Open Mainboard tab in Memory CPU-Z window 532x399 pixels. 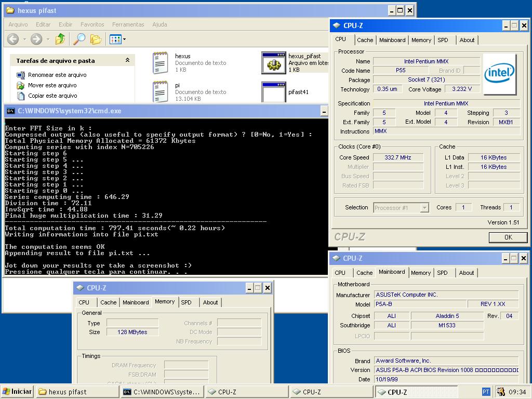click(136, 302)
